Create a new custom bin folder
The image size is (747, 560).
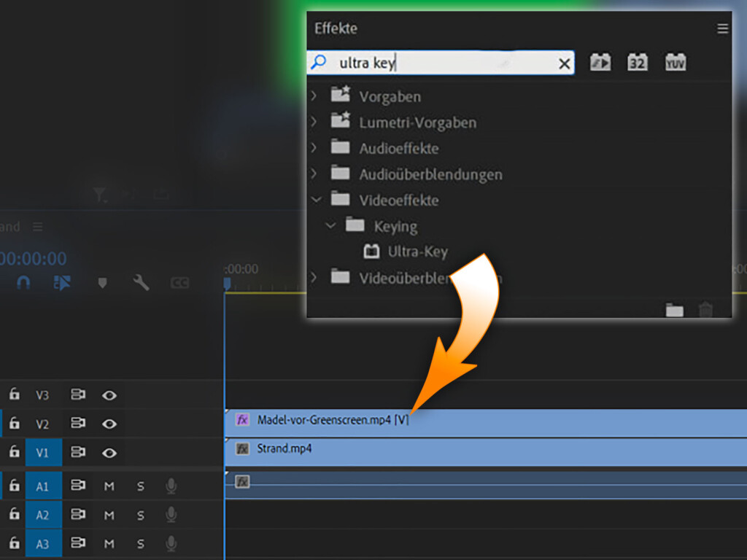(675, 311)
